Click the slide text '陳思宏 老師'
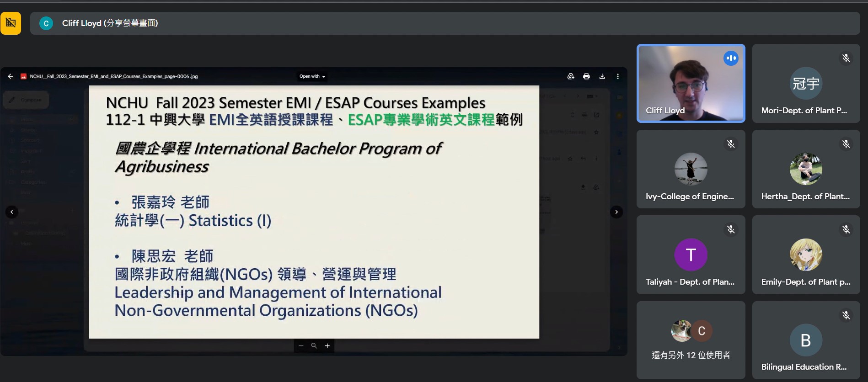This screenshot has width=868, height=382. pos(172,256)
